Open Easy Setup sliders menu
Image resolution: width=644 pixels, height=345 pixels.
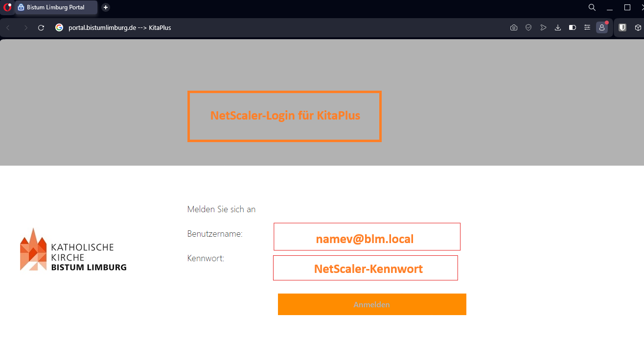point(587,28)
